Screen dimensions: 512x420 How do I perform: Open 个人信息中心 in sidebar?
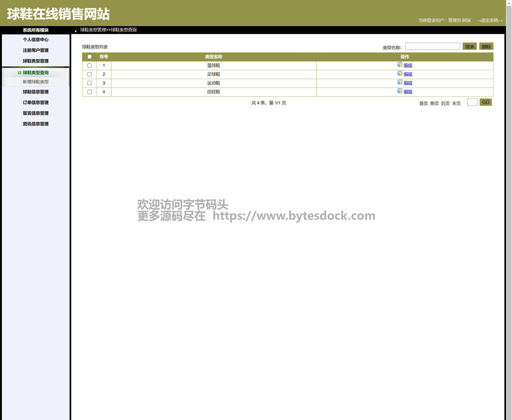click(36, 40)
